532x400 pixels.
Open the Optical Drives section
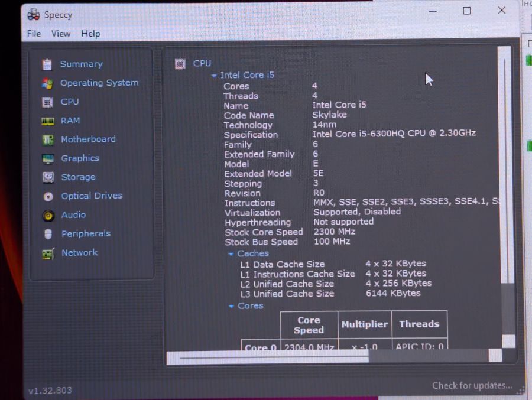point(92,196)
